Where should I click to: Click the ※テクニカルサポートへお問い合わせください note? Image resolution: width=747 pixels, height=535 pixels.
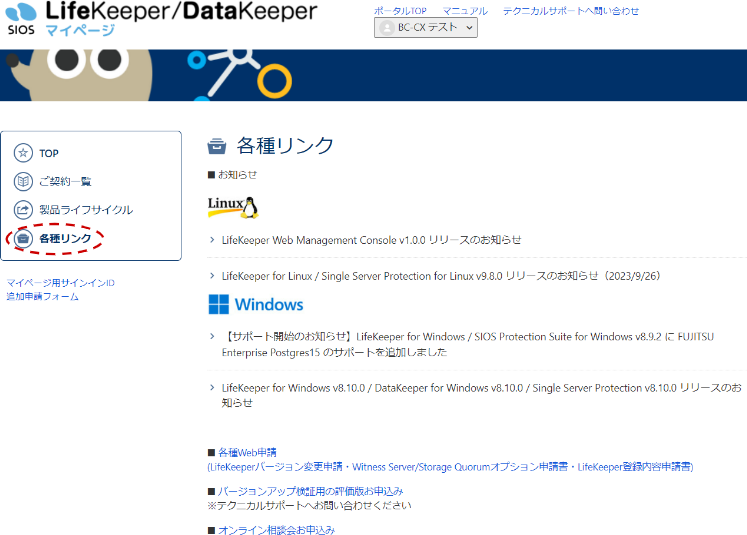tap(310, 505)
